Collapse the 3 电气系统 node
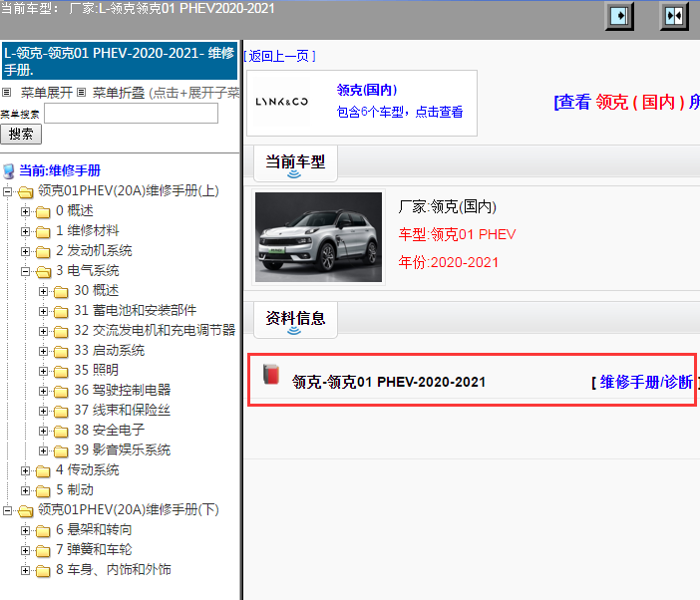This screenshot has width=700, height=600. coord(25,271)
